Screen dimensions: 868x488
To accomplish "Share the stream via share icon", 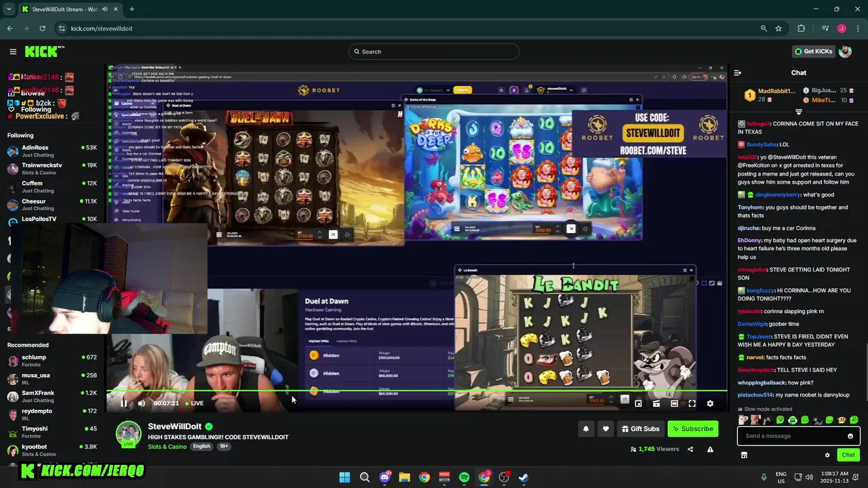I will (690, 449).
